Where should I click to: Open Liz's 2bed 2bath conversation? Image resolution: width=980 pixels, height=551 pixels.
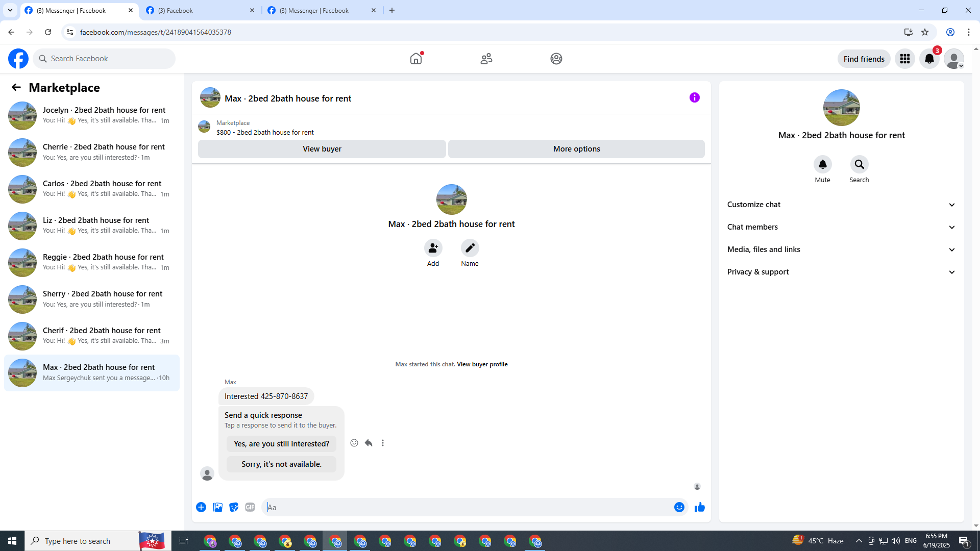92,226
